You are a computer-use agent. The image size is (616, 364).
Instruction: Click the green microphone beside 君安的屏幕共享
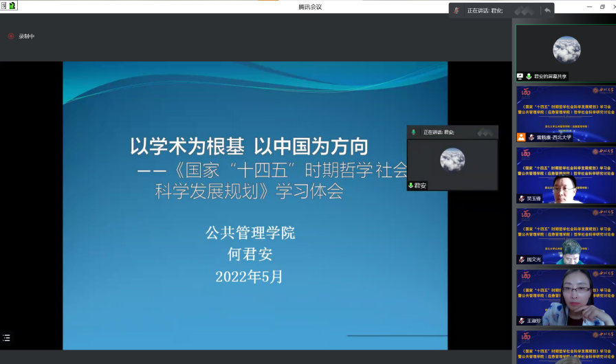coord(529,76)
